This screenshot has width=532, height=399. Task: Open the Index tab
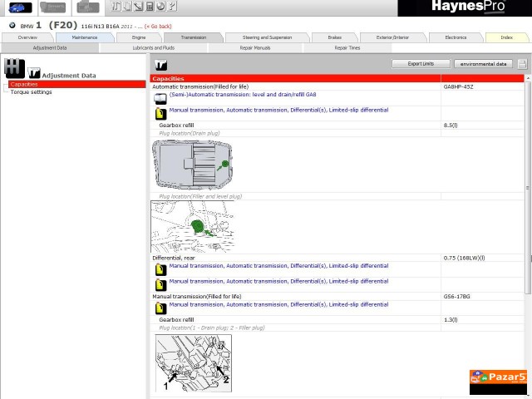(x=506, y=37)
